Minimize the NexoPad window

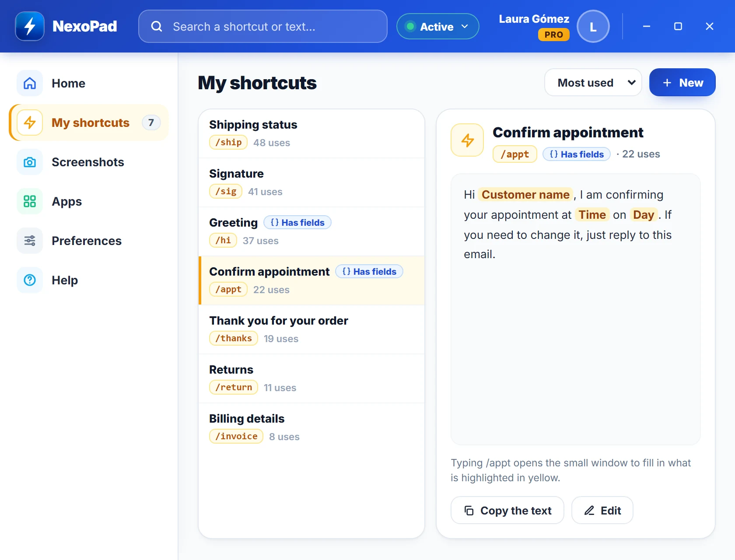point(647,26)
